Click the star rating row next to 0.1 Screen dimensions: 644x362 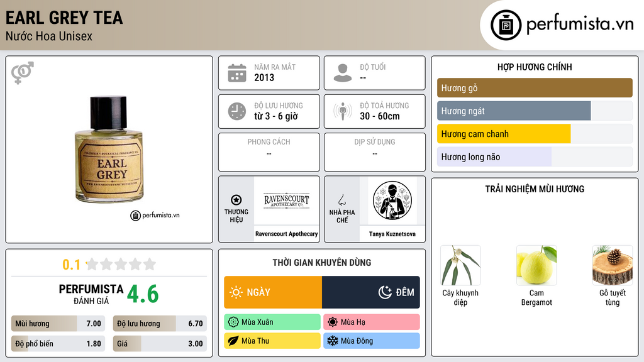pyautogui.click(x=121, y=264)
